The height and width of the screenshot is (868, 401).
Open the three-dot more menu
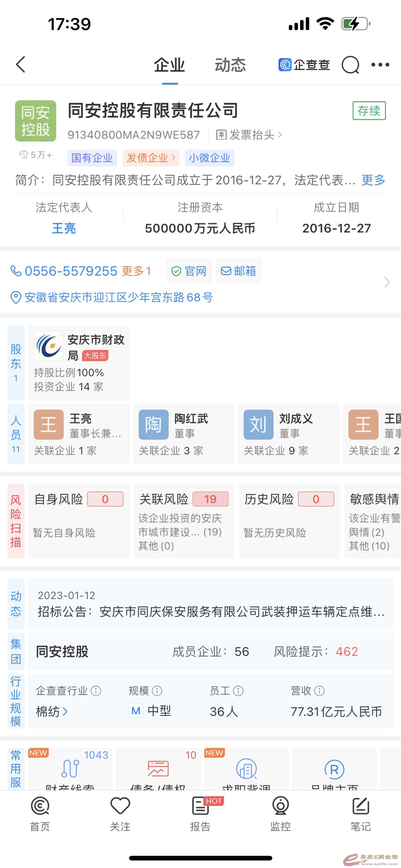tap(380, 64)
